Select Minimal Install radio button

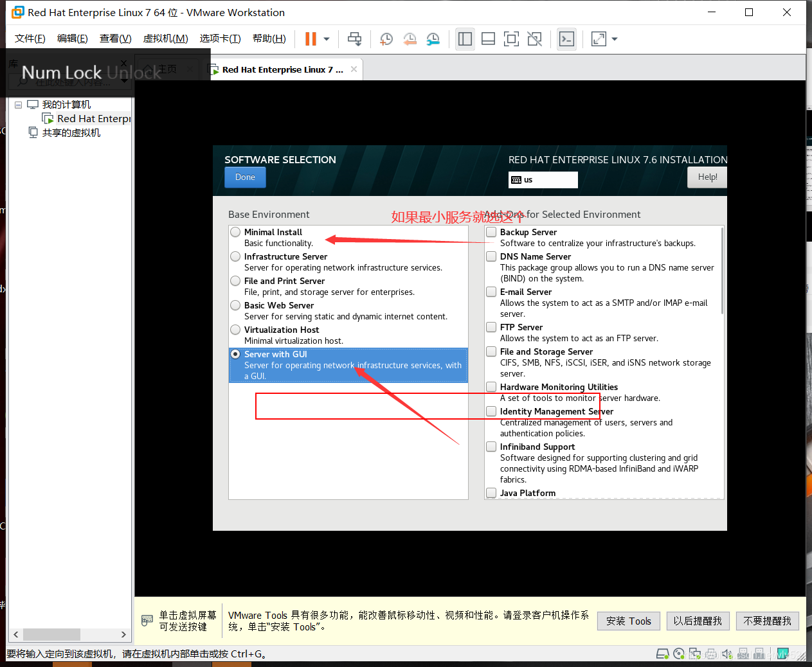[236, 232]
